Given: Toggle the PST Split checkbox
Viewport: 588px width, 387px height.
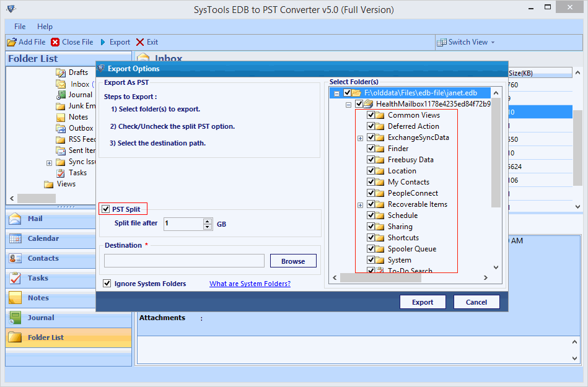Looking at the screenshot, I should pyautogui.click(x=106, y=209).
